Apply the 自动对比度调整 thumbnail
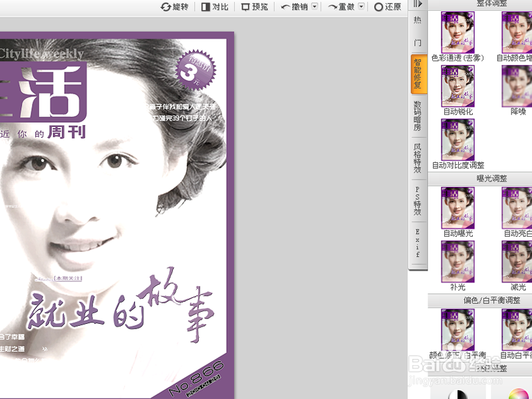 pos(458,140)
